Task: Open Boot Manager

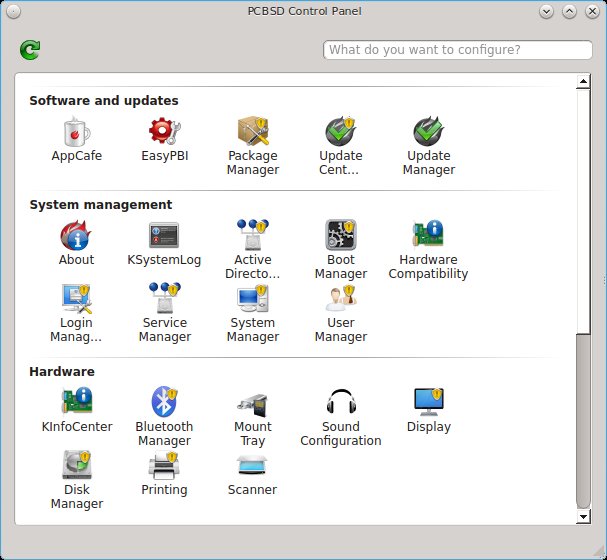Action: pos(341,250)
